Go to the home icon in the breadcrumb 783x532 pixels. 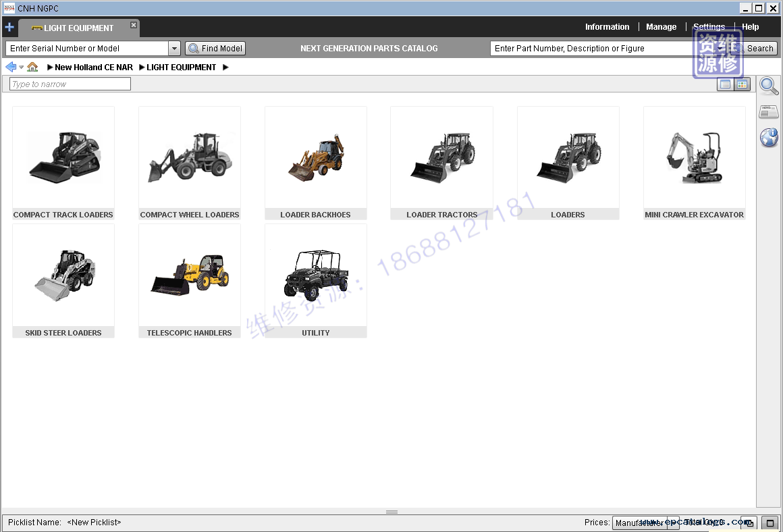coord(32,67)
